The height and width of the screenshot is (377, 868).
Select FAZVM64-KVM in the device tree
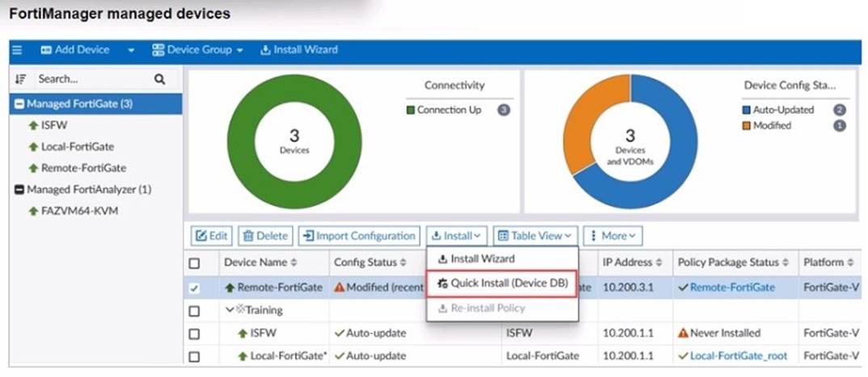[79, 211]
